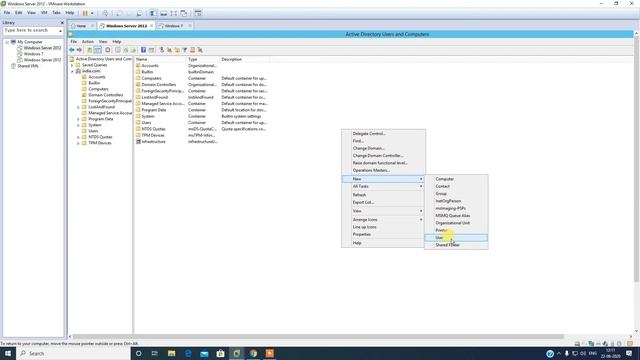
Task: Close the Library panel
Action: [62, 23]
